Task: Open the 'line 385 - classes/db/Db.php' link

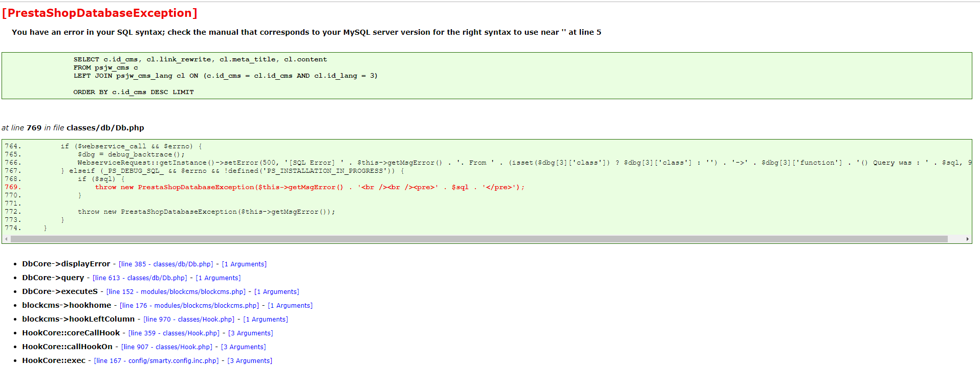Action: click(166, 264)
